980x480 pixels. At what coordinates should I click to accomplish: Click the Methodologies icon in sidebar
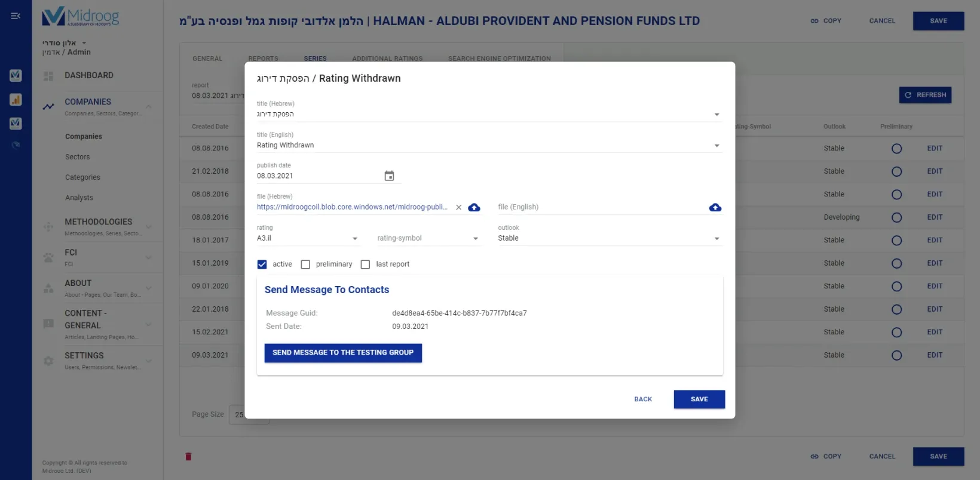click(x=48, y=226)
